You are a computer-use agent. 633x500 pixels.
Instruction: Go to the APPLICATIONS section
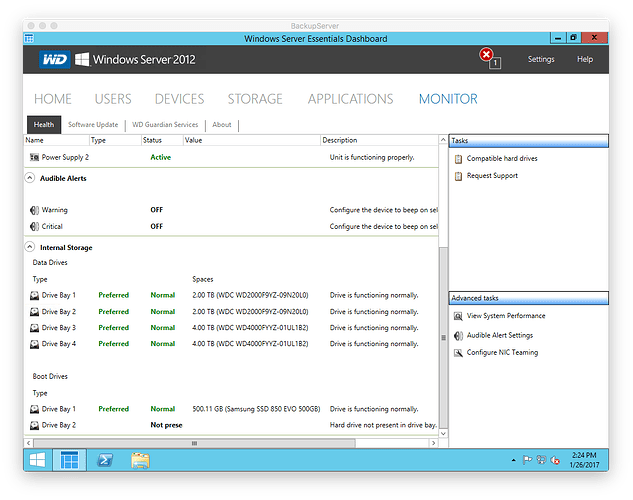[x=350, y=99]
